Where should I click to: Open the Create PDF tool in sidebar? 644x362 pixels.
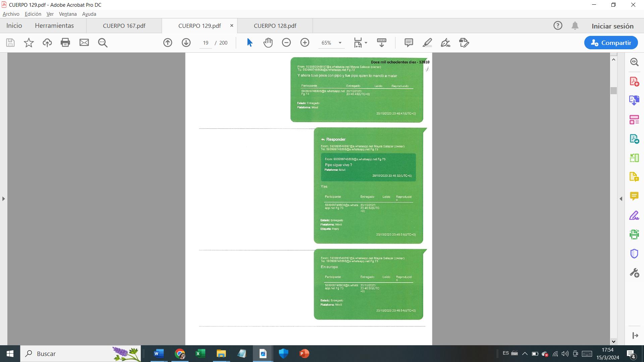[x=634, y=81]
